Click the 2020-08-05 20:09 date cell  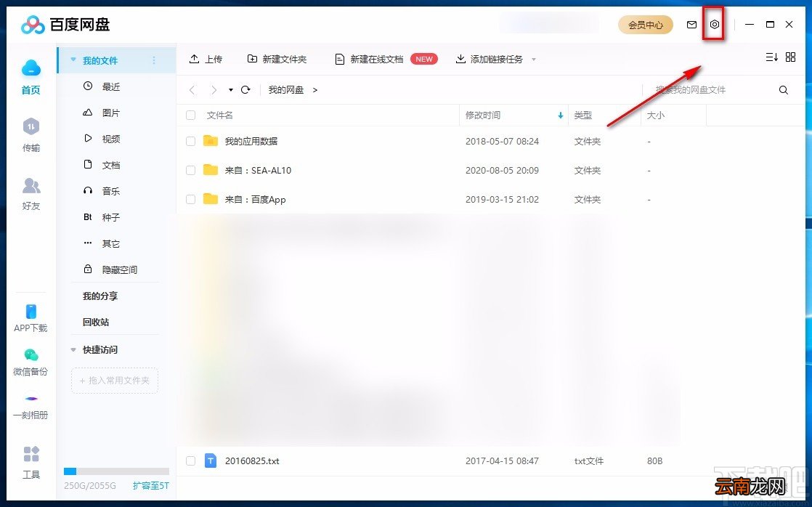pos(502,170)
